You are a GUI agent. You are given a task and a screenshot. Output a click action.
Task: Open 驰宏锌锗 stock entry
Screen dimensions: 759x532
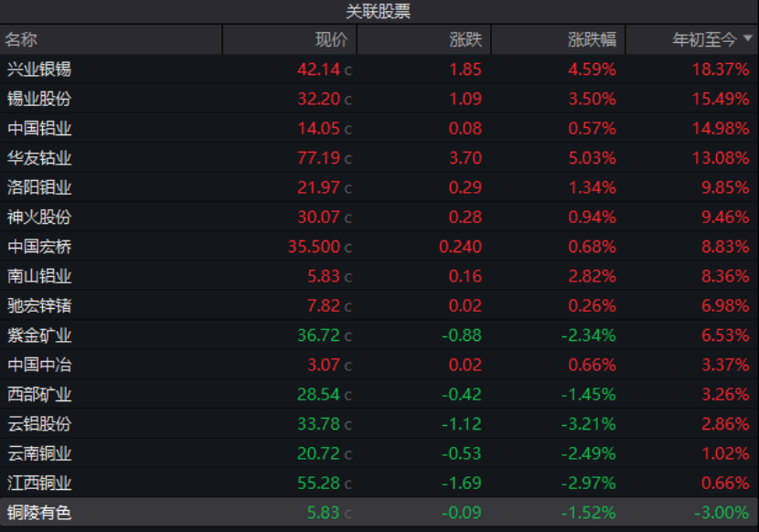tap(39, 306)
